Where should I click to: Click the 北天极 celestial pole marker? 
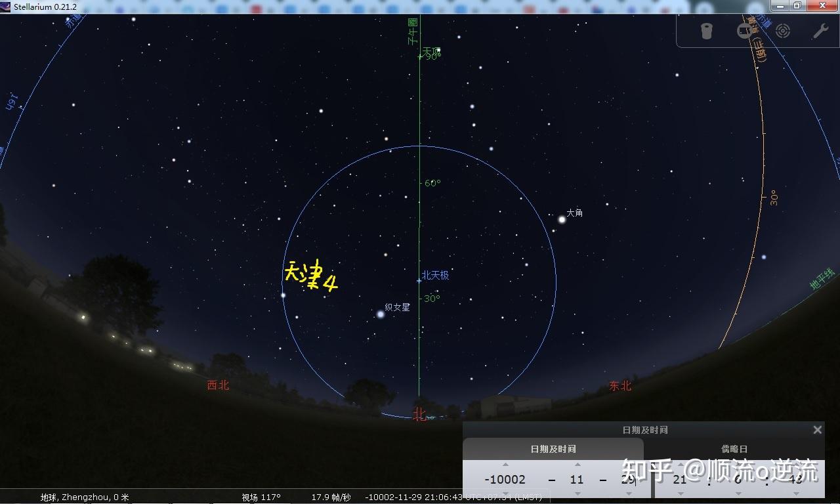pyautogui.click(x=419, y=280)
